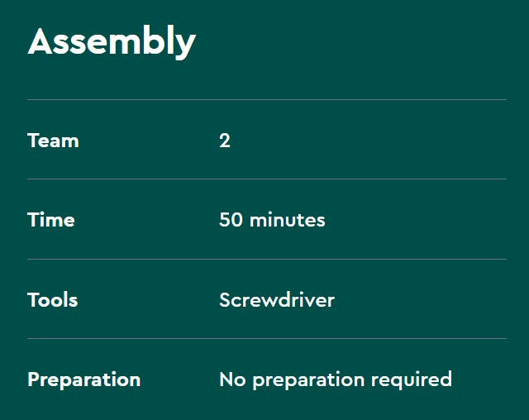
Task: Select the bold Preparation row label
Action: (83, 379)
